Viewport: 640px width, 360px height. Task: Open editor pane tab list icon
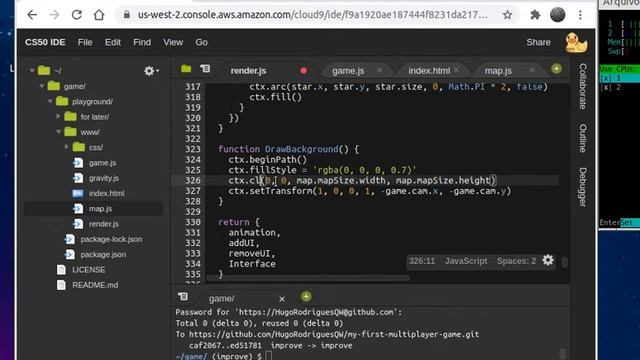click(x=205, y=69)
